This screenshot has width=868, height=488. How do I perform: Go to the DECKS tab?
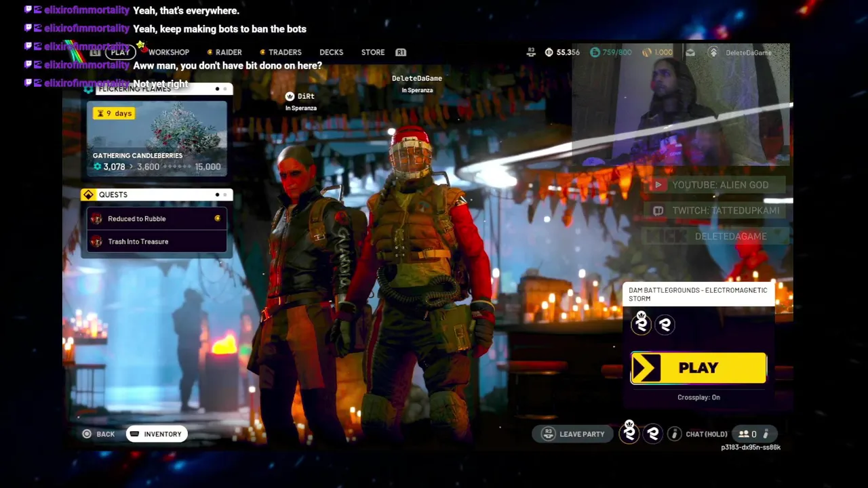pos(332,52)
